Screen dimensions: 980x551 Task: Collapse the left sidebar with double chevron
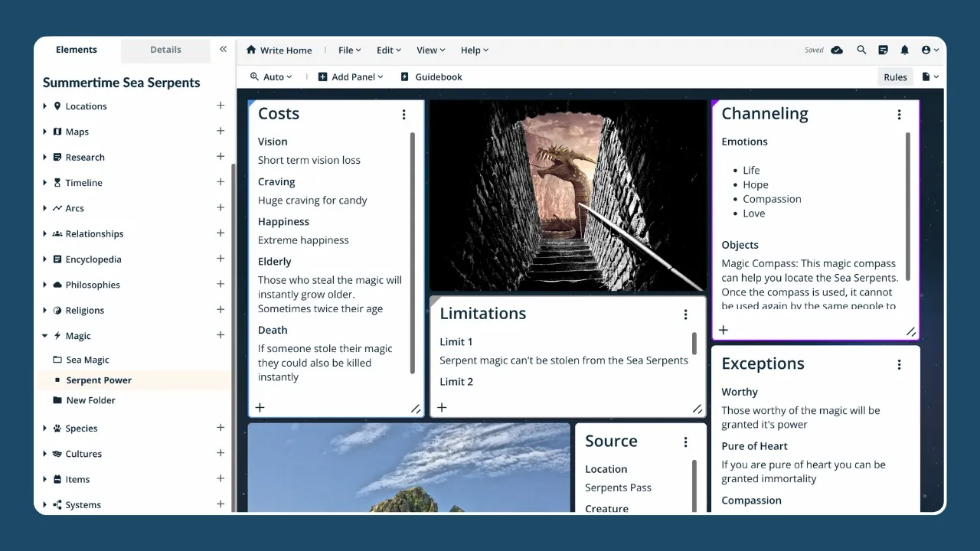pyautogui.click(x=223, y=49)
